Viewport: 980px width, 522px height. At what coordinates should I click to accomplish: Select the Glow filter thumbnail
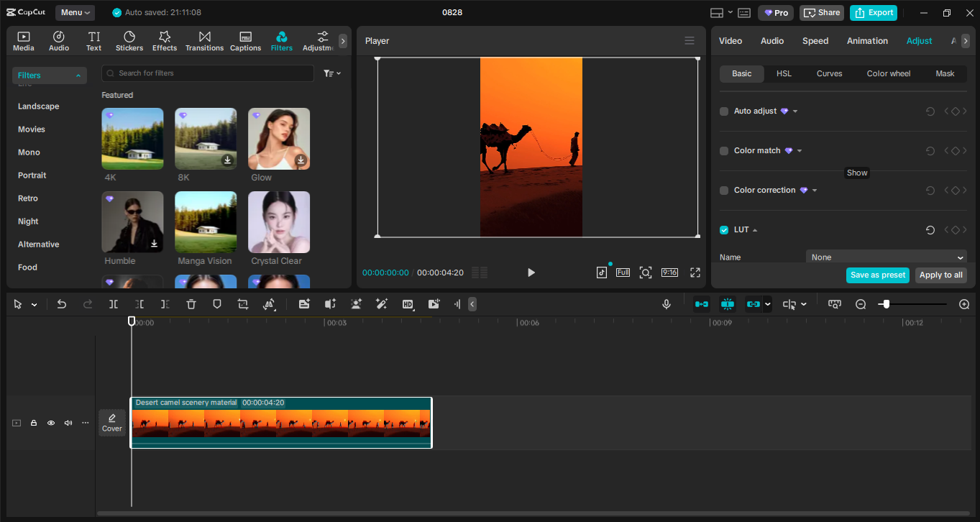278,138
